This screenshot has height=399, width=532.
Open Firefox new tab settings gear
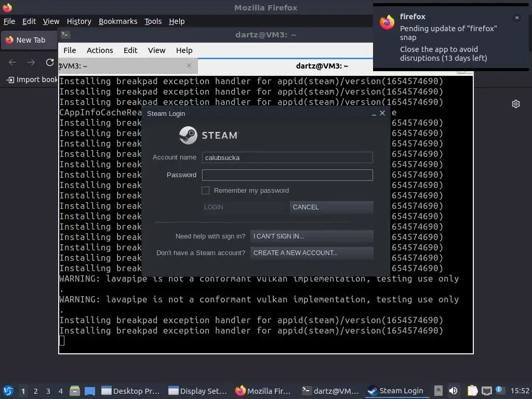coord(516,104)
